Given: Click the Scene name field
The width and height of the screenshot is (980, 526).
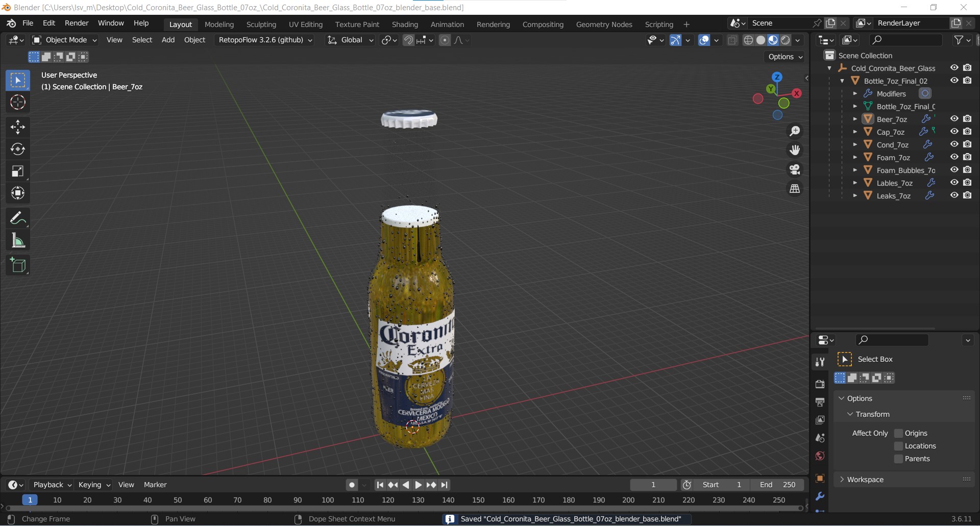Looking at the screenshot, I should 781,23.
